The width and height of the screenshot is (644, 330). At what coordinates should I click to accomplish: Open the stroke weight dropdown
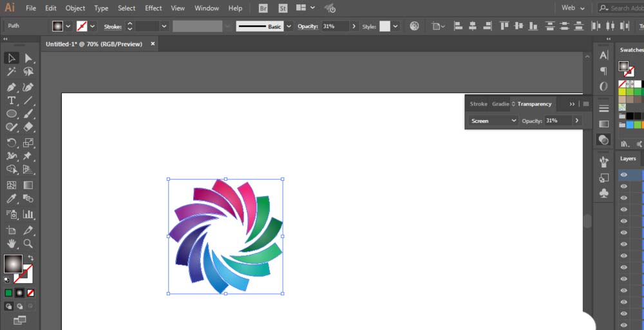click(164, 26)
